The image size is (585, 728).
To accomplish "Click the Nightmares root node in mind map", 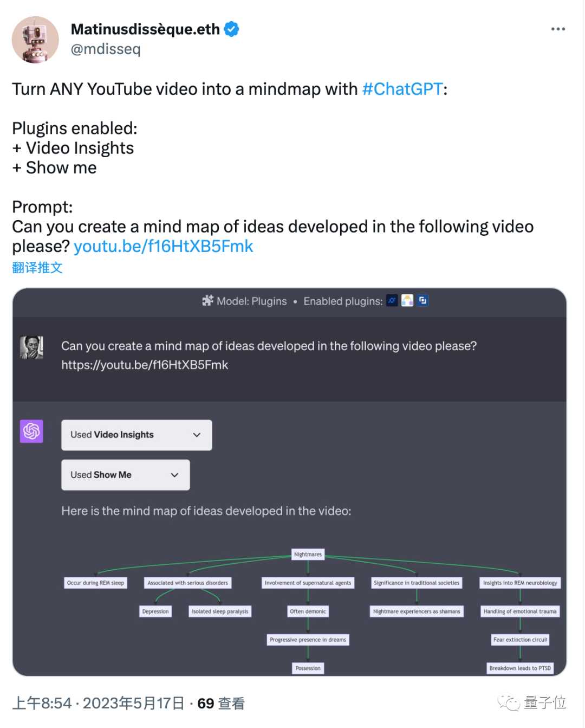I will 308,554.
